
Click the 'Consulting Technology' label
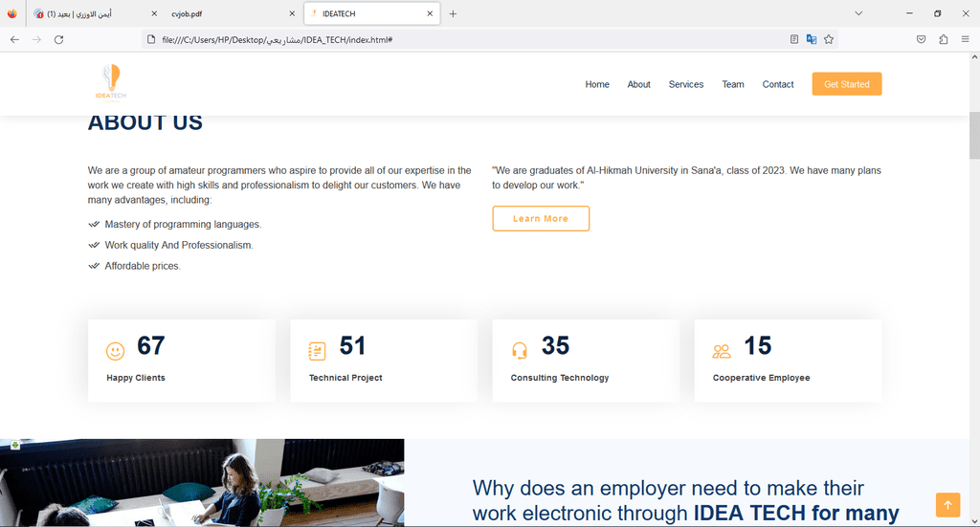point(559,378)
